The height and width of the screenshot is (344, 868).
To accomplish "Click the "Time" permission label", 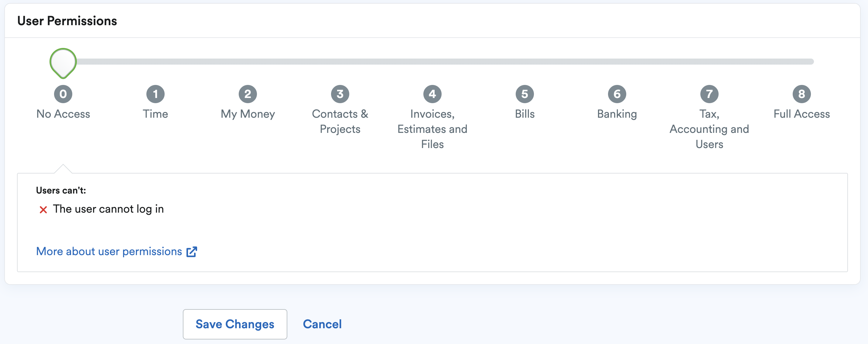I will pos(155,114).
